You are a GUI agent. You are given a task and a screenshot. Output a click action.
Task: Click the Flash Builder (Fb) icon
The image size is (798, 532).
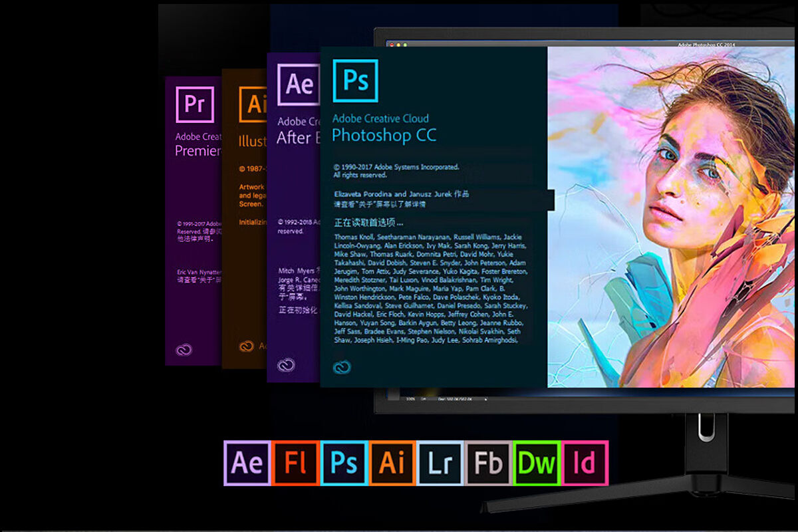point(488,463)
